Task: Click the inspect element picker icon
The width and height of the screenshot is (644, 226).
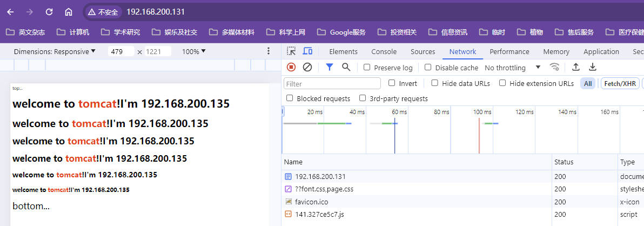Action: [x=291, y=51]
